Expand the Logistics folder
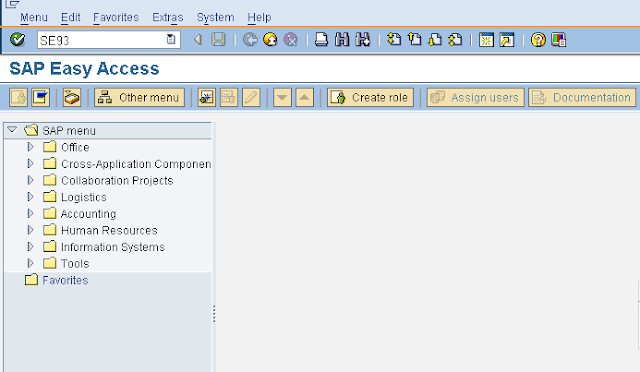The height and width of the screenshot is (372, 640). [30, 197]
